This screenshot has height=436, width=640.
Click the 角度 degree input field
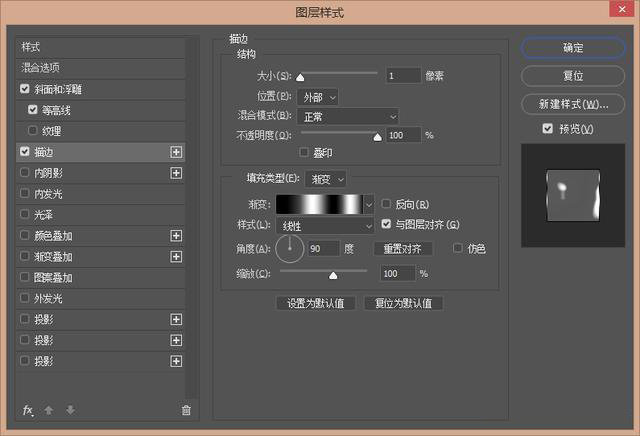(x=323, y=248)
